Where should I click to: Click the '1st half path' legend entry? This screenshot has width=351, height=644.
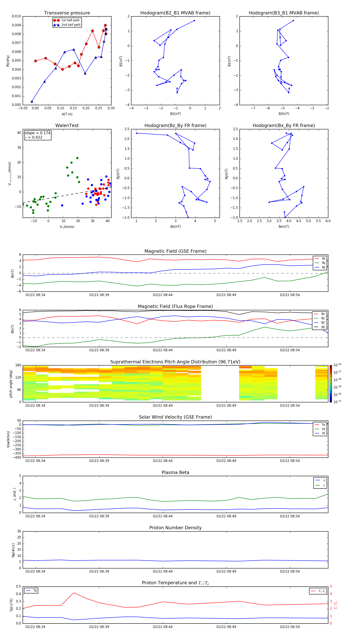66,20
